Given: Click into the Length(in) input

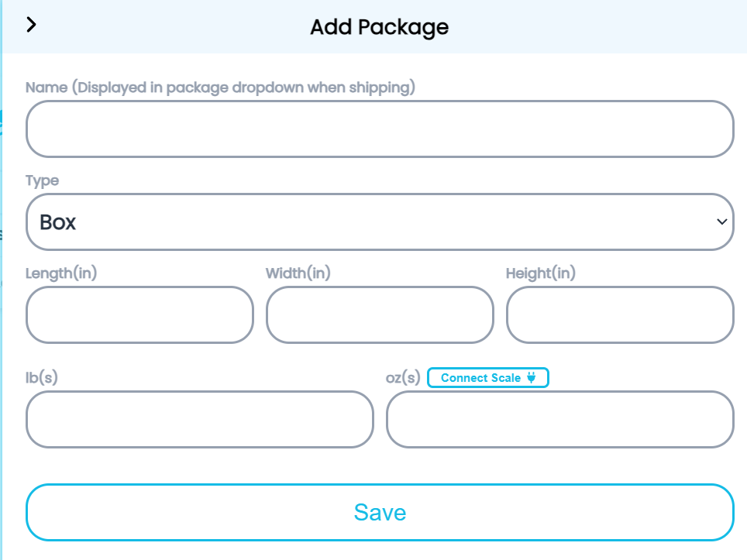Looking at the screenshot, I should coord(139,314).
